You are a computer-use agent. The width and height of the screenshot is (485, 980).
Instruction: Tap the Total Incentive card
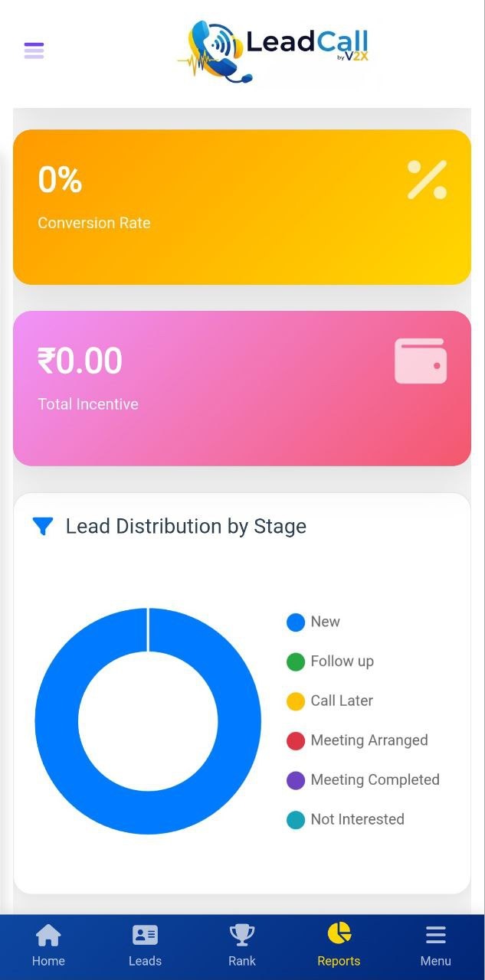click(x=242, y=387)
